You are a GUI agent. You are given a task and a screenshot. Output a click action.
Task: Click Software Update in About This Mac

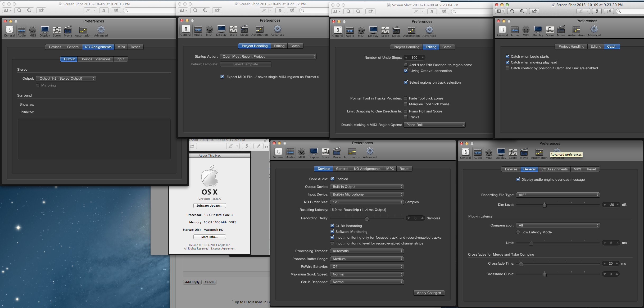pyautogui.click(x=209, y=206)
